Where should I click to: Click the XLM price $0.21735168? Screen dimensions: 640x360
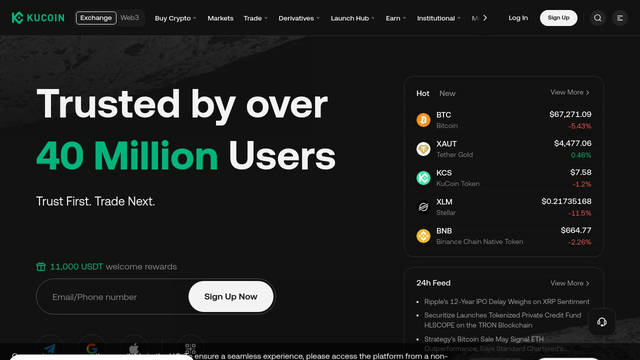(567, 201)
